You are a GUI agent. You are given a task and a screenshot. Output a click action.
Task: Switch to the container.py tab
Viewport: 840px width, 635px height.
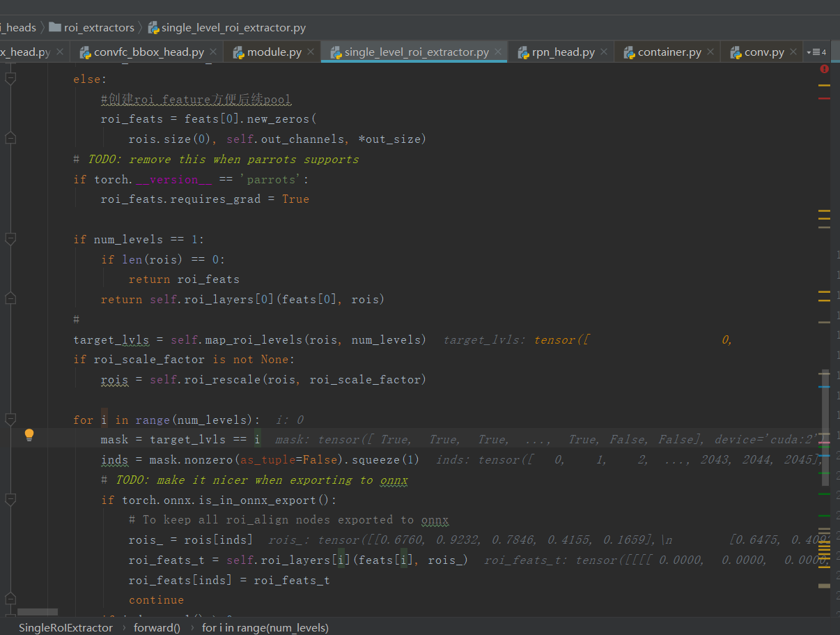[x=667, y=52]
